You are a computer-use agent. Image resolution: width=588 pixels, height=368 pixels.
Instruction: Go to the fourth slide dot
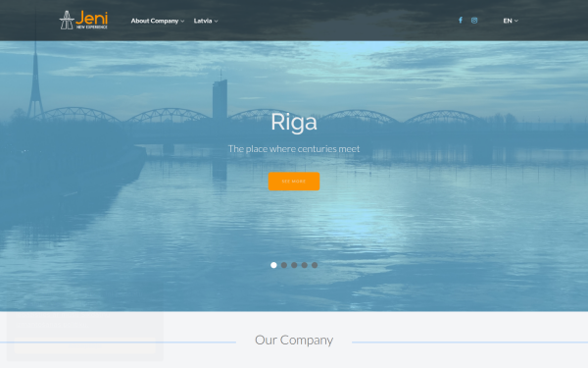(304, 265)
